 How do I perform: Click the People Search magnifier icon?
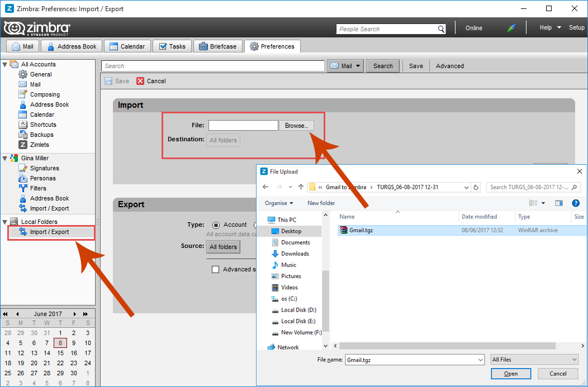click(442, 29)
